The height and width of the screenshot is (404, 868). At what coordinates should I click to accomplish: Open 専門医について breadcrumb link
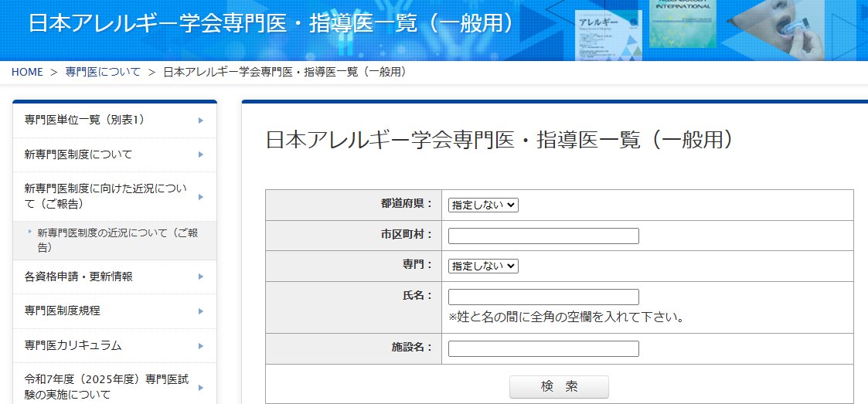103,72
